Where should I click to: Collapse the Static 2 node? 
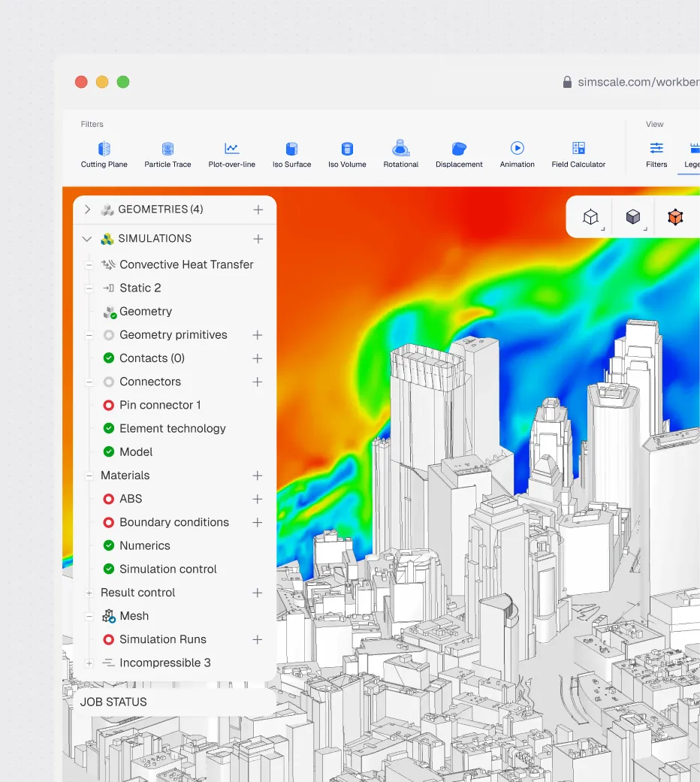(x=89, y=288)
